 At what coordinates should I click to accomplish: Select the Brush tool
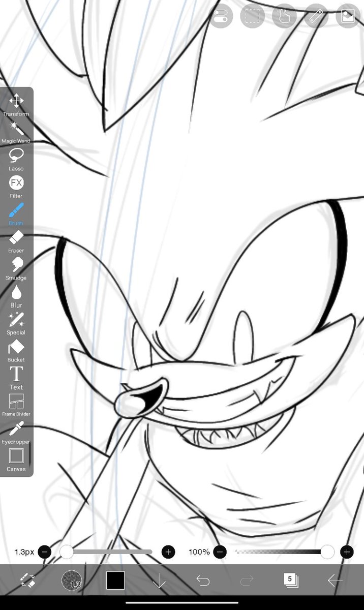coord(16,214)
